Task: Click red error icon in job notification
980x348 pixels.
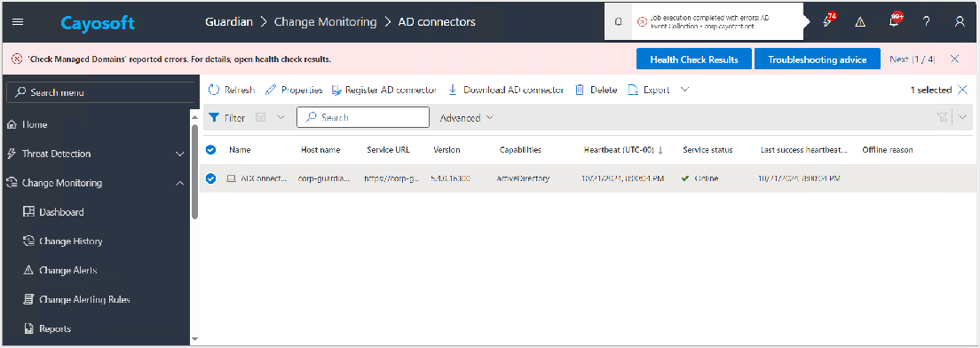Action: pyautogui.click(x=642, y=22)
